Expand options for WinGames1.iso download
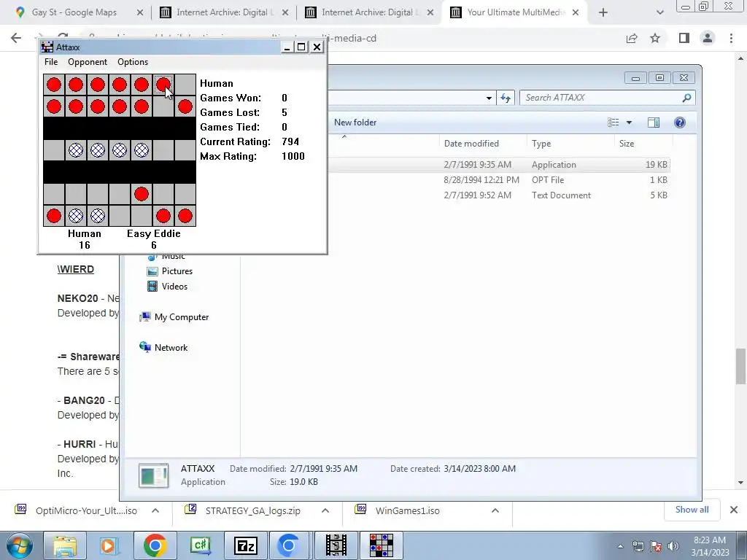The image size is (747, 560). click(x=495, y=511)
